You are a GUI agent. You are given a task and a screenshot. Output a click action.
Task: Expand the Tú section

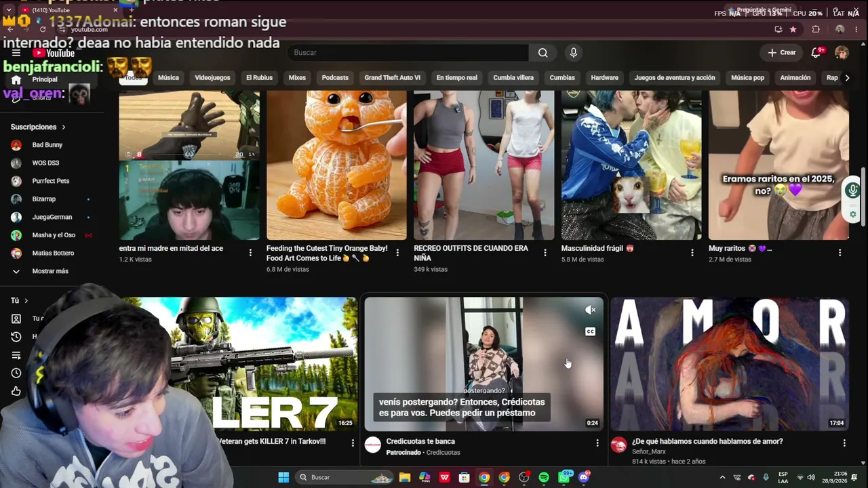click(19, 300)
